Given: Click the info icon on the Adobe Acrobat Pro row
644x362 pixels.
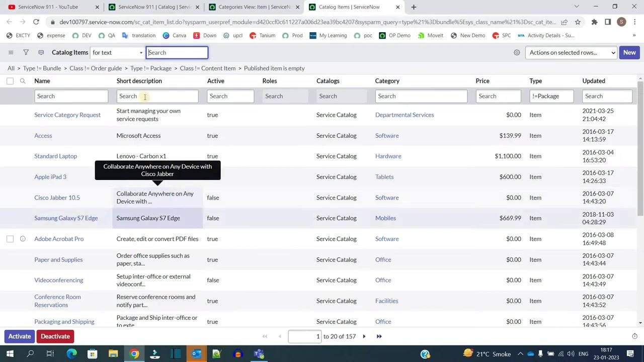Looking at the screenshot, I should 23,239.
